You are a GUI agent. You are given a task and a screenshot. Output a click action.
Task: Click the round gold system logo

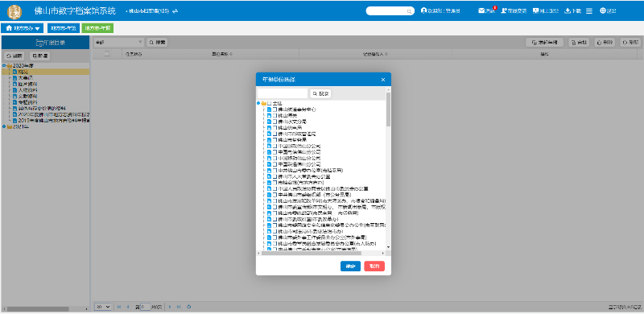[x=15, y=11]
